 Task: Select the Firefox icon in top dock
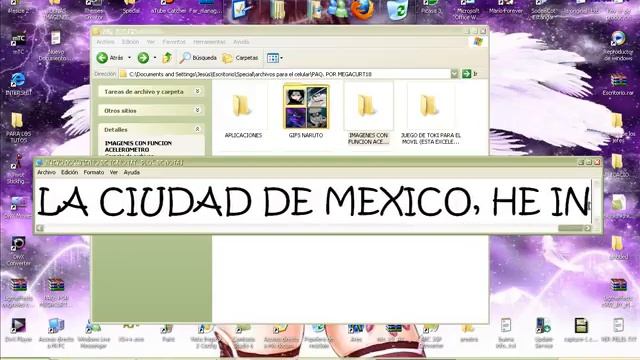(362, 9)
